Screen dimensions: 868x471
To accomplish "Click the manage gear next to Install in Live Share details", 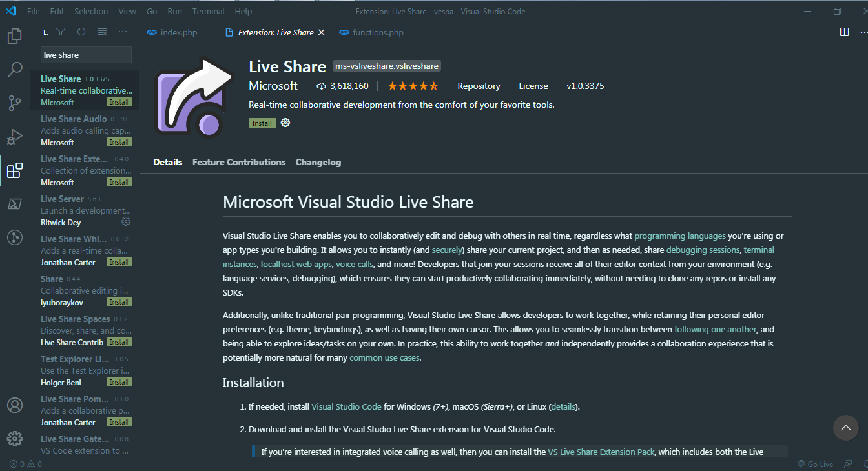I will 285,123.
